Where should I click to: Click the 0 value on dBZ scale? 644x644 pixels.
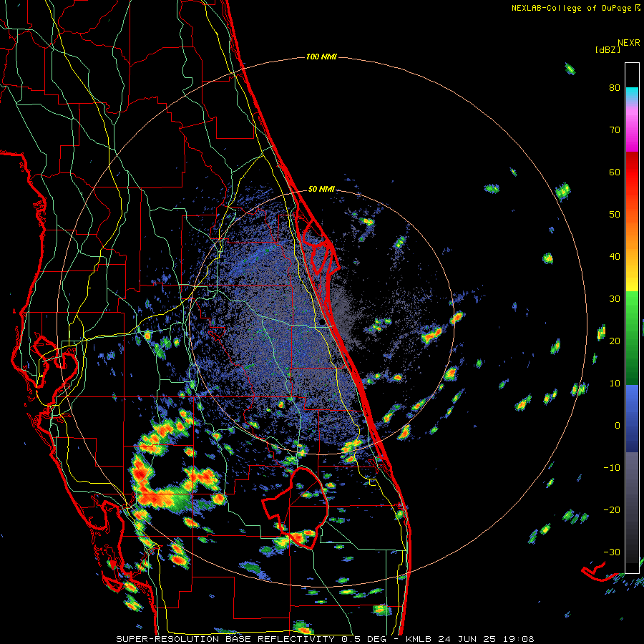618,426
